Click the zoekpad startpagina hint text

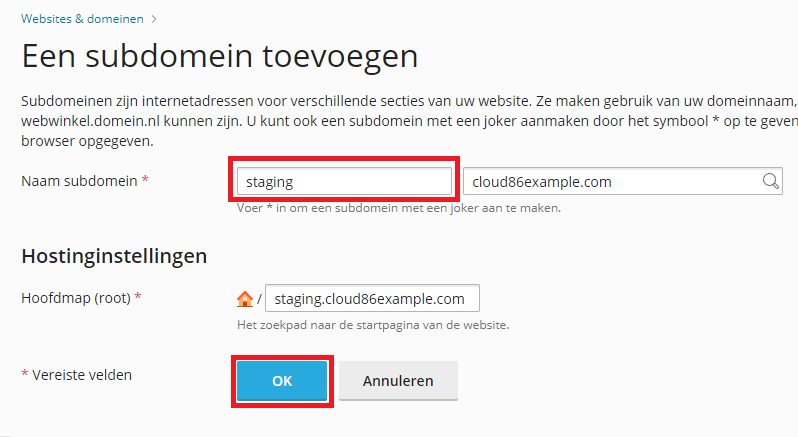(x=373, y=325)
